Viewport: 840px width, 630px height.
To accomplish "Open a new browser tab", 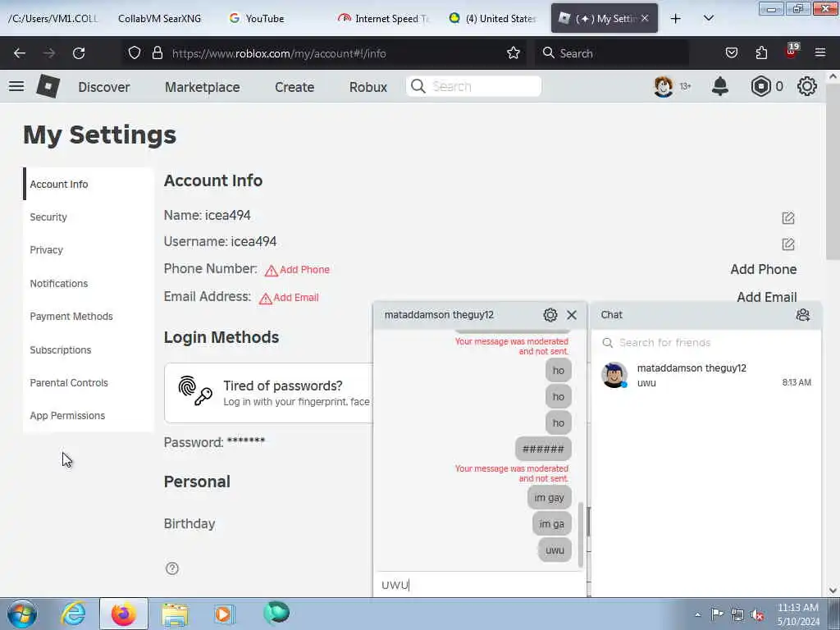I will [x=676, y=18].
